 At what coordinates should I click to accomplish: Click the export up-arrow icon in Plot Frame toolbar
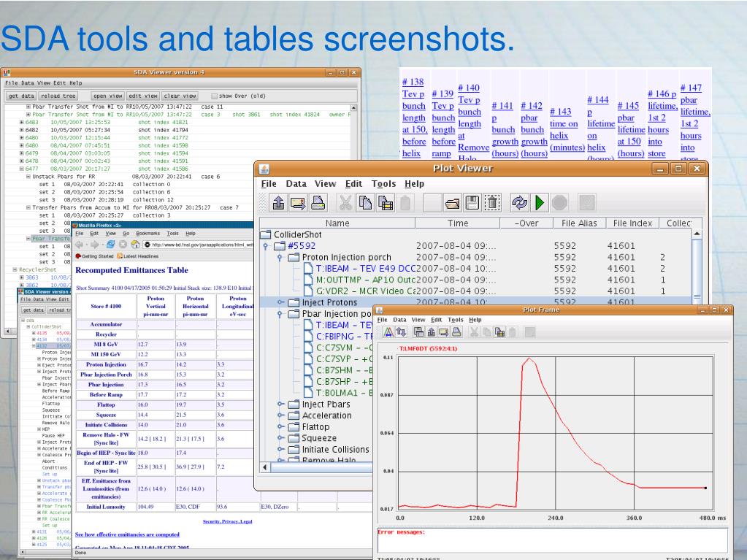[x=431, y=332]
